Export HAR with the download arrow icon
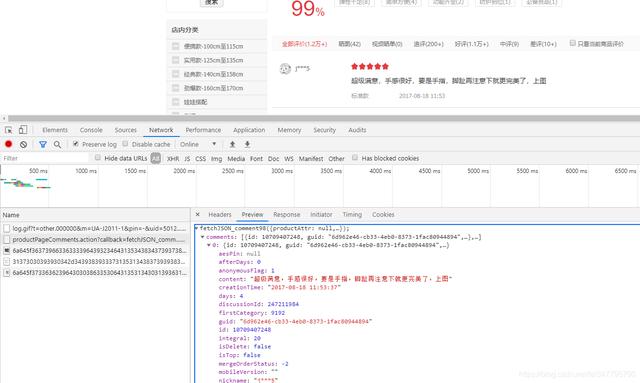This screenshot has height=383, width=640. point(247,144)
